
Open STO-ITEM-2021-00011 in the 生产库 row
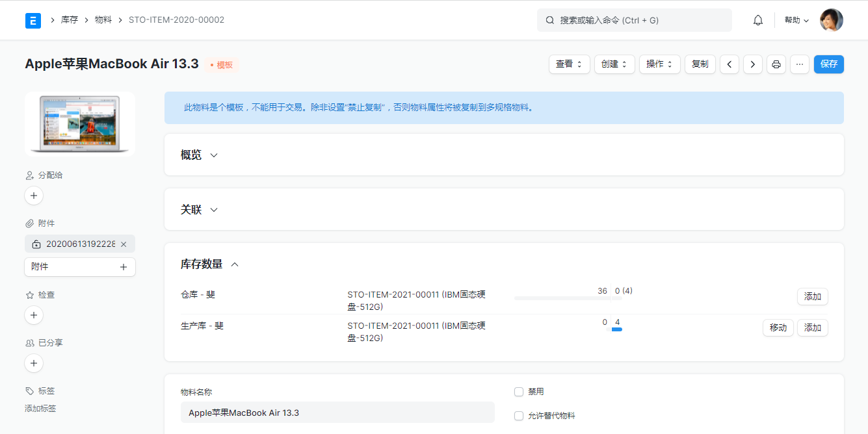(416, 331)
